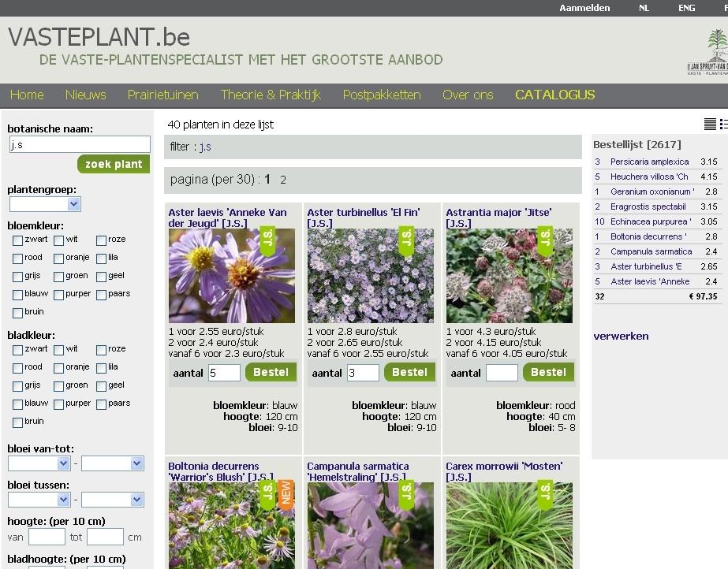Click the J.S. badge on Aster turbinellus photo
The image size is (728, 569).
406,240
